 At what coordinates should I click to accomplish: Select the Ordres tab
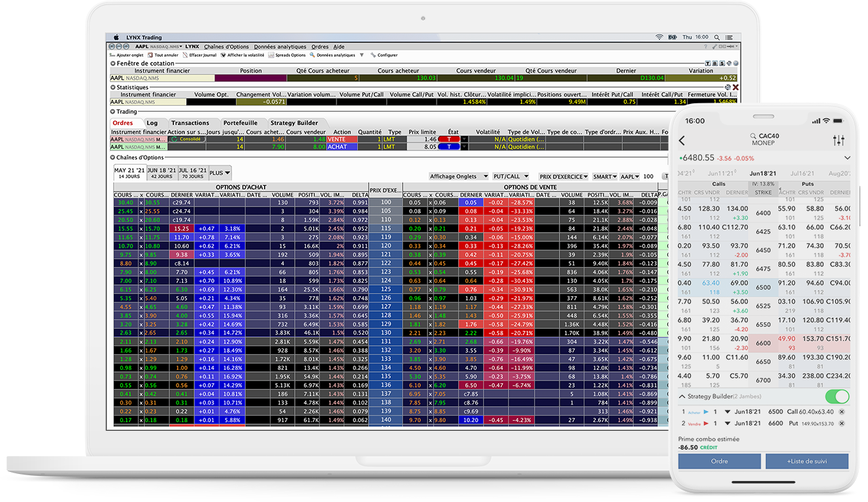click(x=123, y=123)
